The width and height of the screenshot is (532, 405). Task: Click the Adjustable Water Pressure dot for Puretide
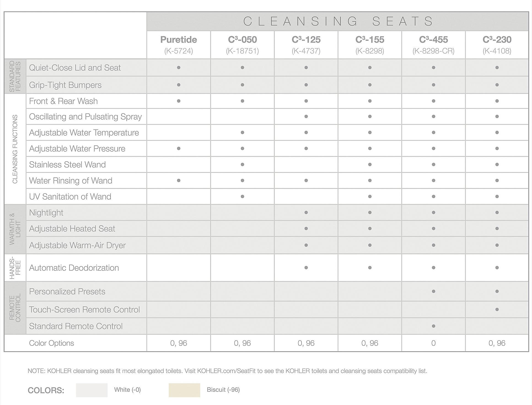pyautogui.click(x=179, y=148)
